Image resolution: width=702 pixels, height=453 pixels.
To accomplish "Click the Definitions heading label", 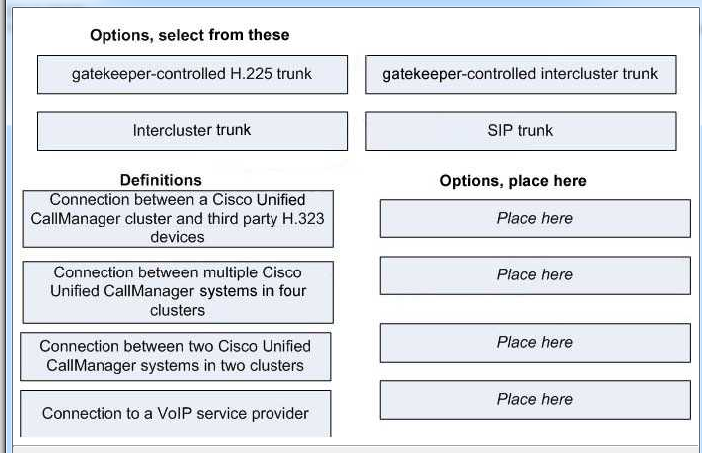I will [x=161, y=180].
